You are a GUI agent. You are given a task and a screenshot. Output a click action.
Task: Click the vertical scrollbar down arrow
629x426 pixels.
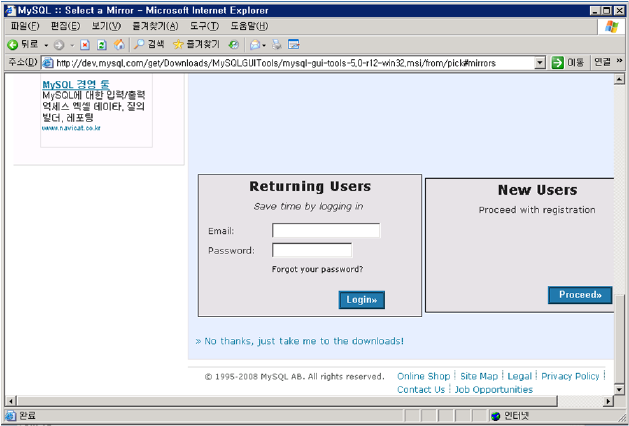click(x=619, y=389)
